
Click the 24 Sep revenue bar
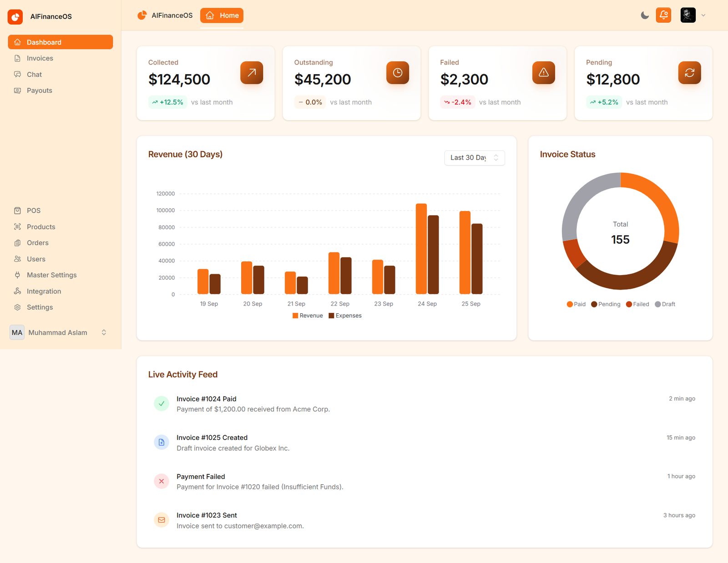click(421, 249)
